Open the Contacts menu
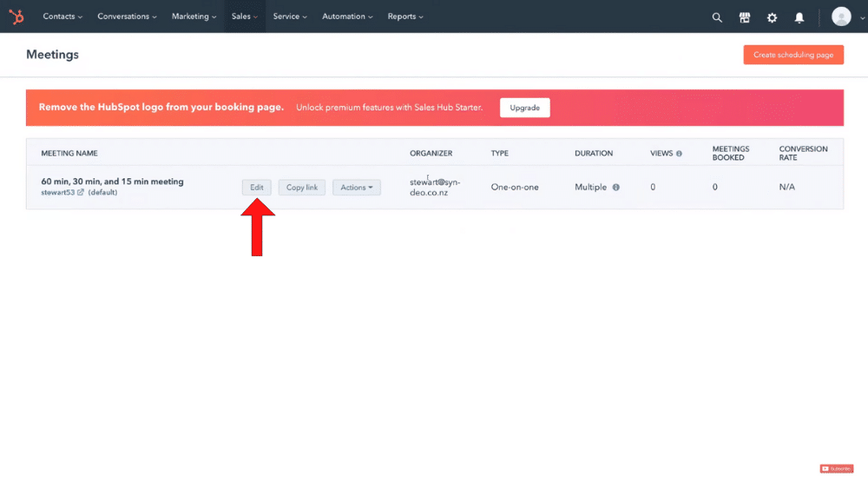 [62, 17]
